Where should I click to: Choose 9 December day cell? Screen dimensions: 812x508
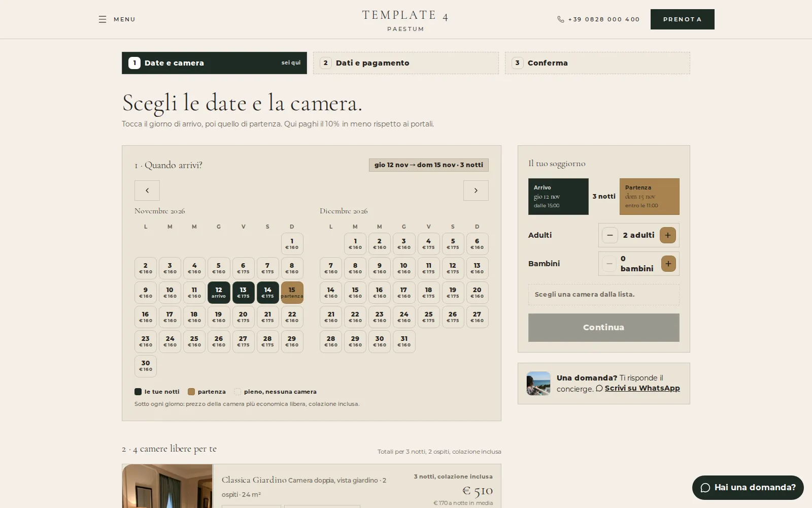tap(380, 268)
